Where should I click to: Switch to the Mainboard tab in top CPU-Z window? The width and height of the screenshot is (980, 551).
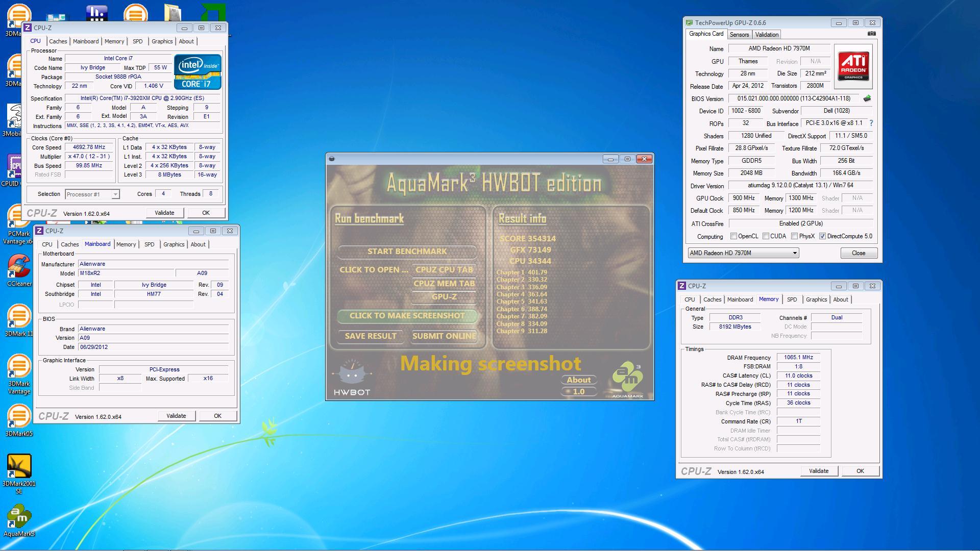(x=86, y=41)
